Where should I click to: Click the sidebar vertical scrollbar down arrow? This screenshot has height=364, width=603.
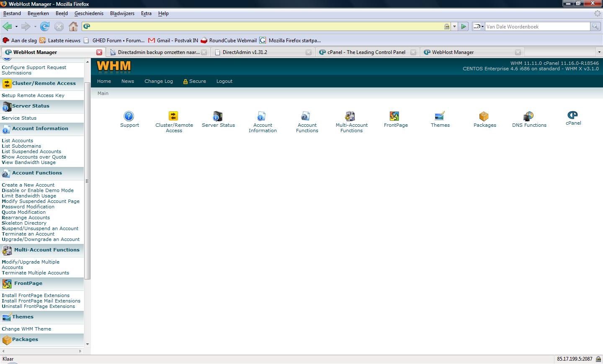click(x=88, y=344)
